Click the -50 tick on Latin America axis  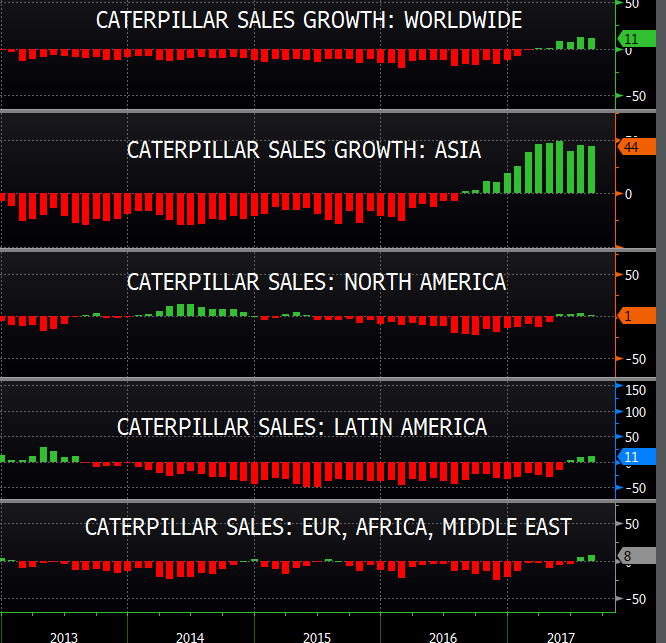636,488
